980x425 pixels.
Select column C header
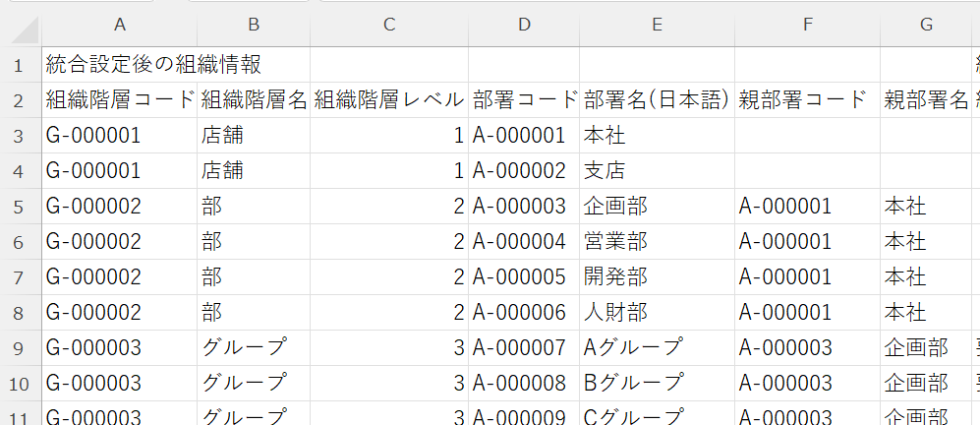point(388,25)
